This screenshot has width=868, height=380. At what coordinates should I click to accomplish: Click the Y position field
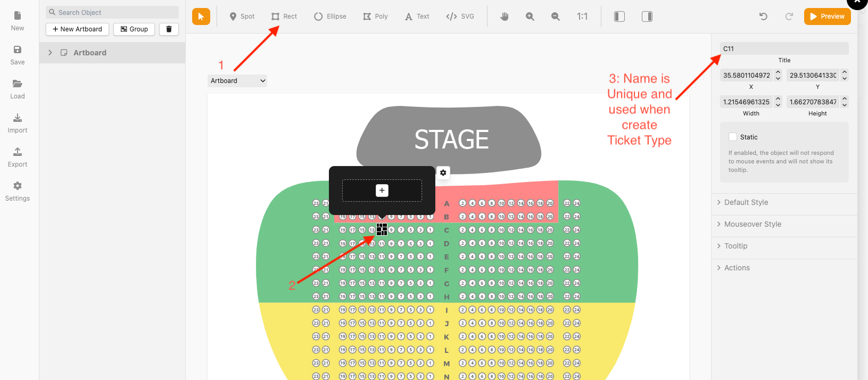tap(813, 75)
